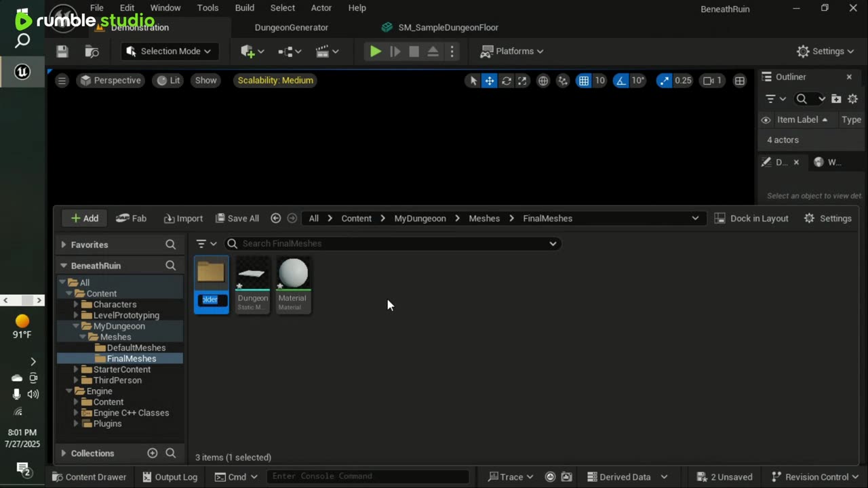Activate the Scale tool in the viewport
The image size is (868, 488).
pyautogui.click(x=522, y=81)
